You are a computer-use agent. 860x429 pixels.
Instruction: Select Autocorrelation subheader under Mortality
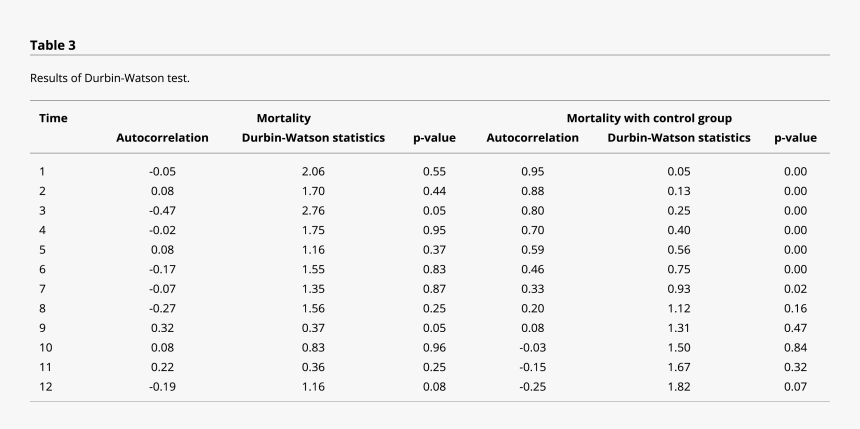[x=162, y=138]
